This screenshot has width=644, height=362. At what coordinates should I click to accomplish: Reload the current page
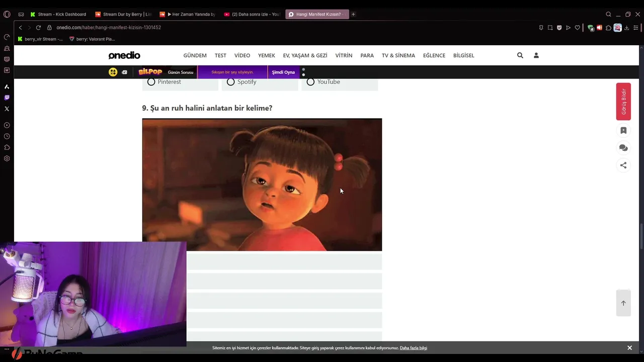point(38,28)
